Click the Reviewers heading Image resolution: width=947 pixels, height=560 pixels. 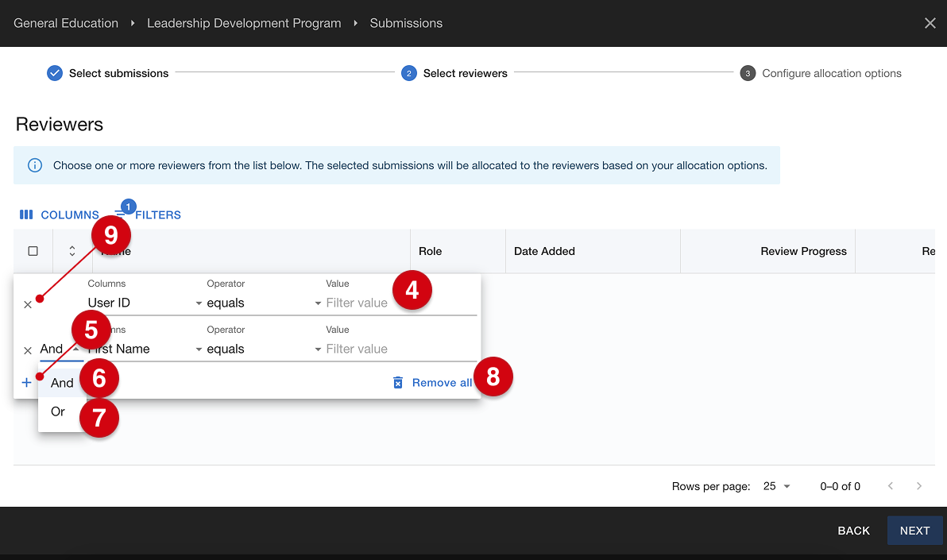pyautogui.click(x=59, y=125)
